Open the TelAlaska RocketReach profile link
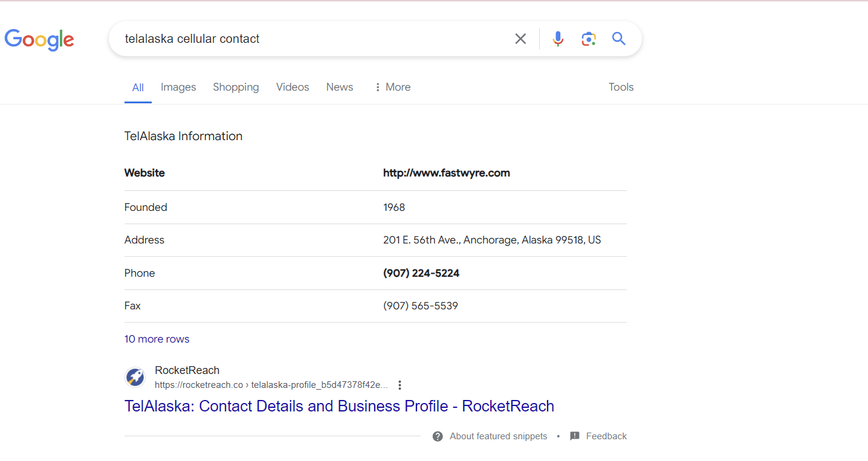The height and width of the screenshot is (461, 868). 339,406
